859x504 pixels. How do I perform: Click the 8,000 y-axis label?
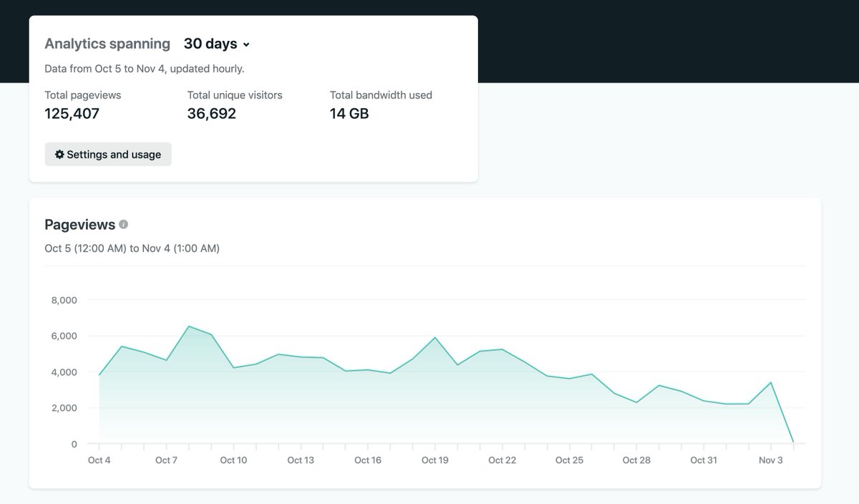65,300
